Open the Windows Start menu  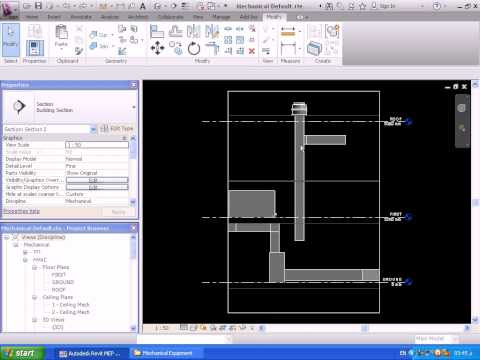[22, 353]
